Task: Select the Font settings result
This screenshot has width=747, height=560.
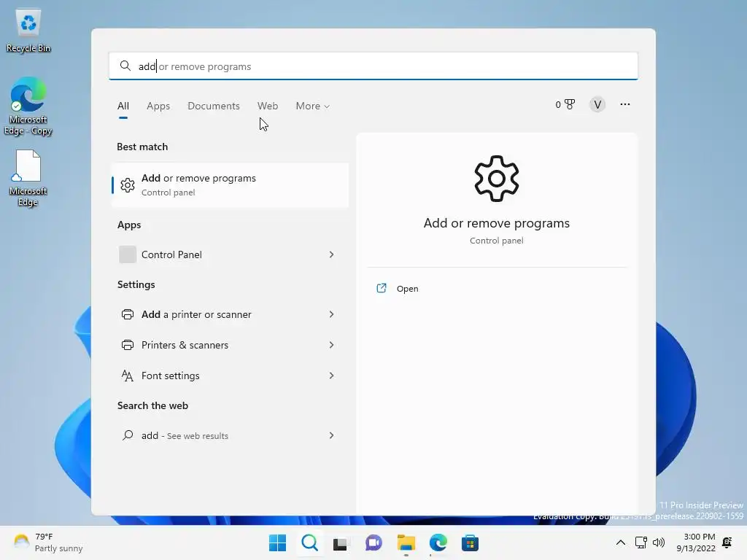Action: click(x=230, y=376)
